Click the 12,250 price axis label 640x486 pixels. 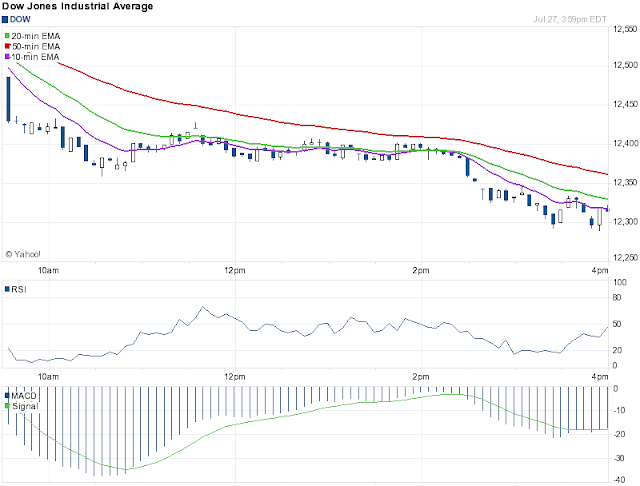click(625, 258)
